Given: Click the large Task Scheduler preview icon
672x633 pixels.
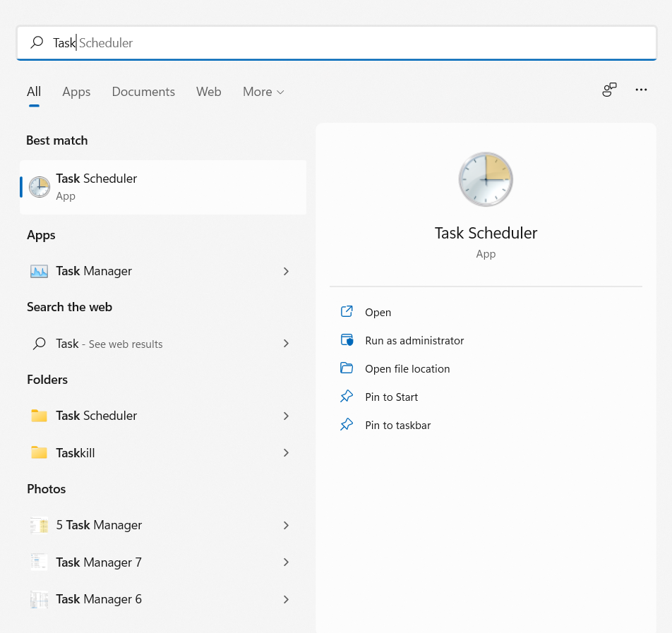Looking at the screenshot, I should tap(486, 179).
